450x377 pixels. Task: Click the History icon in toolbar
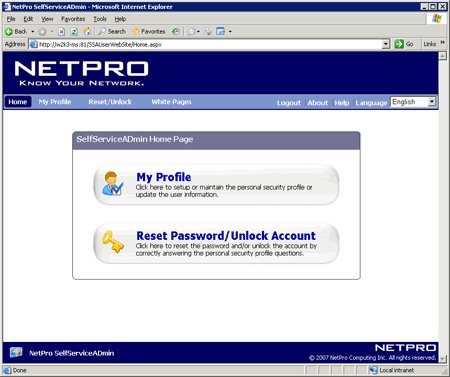pos(176,32)
